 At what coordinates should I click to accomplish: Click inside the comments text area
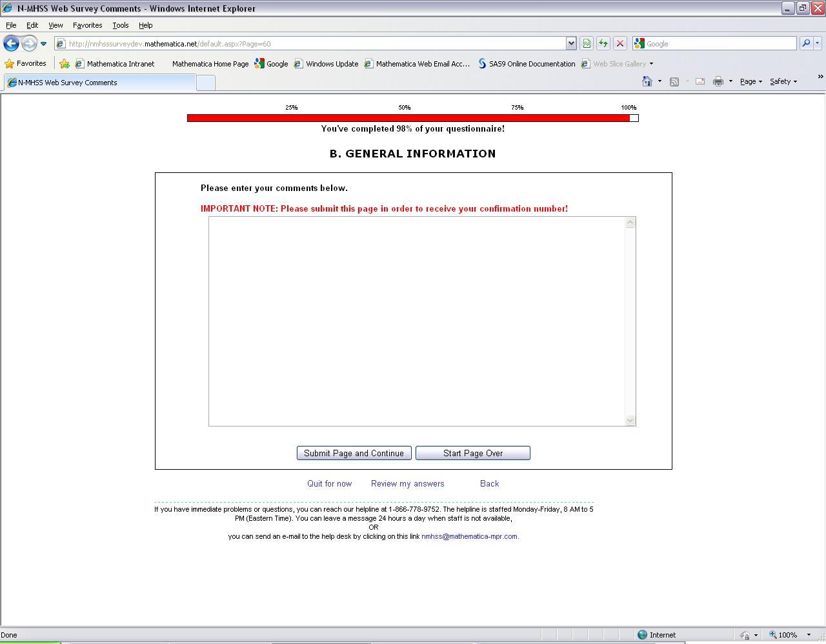(417, 321)
